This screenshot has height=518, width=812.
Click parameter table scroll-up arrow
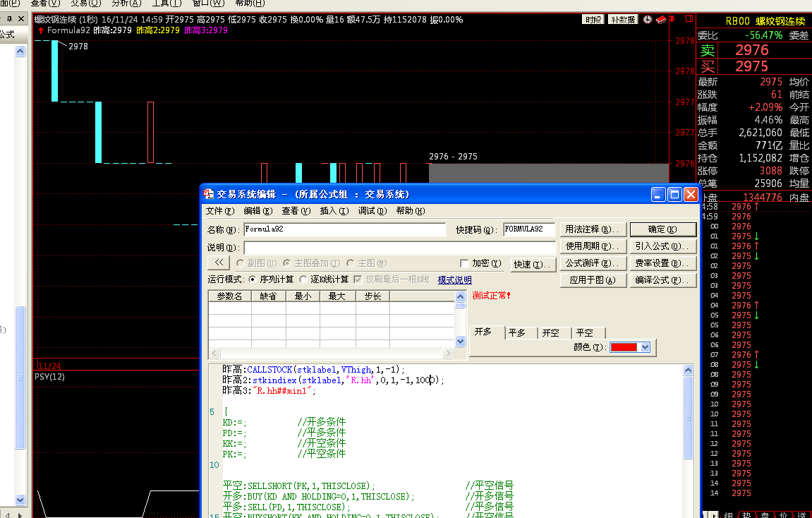[x=461, y=296]
